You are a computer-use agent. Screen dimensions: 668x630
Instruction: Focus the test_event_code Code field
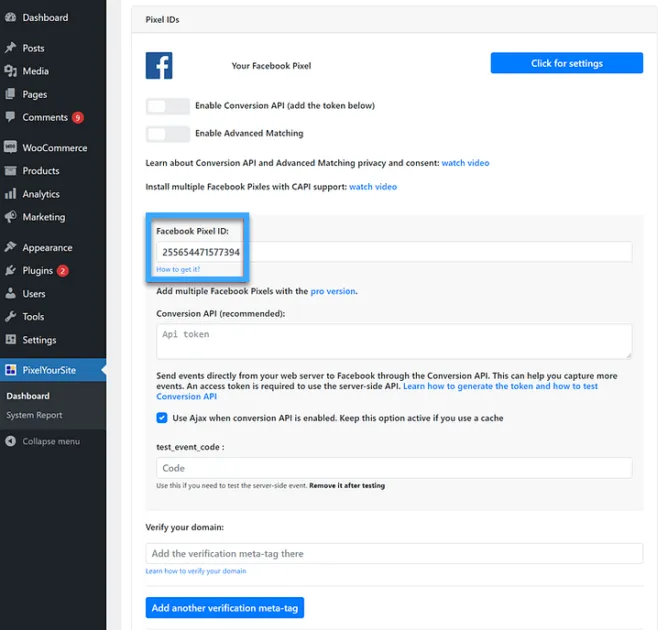pos(394,468)
